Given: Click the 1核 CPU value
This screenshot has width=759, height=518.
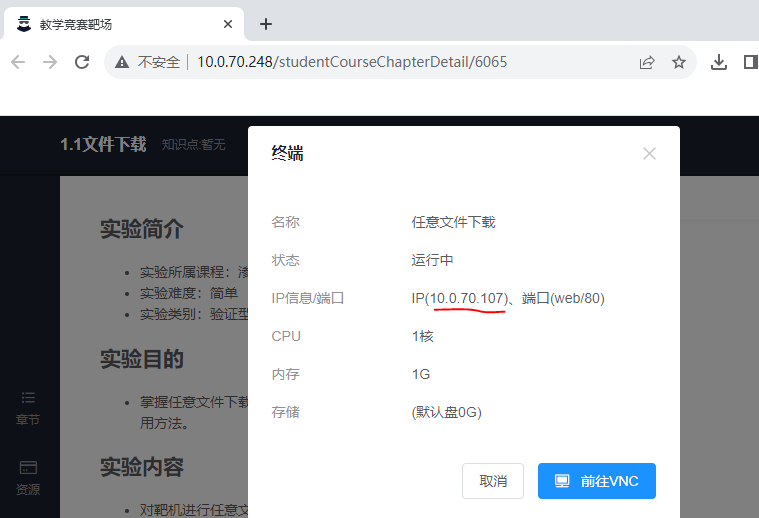Looking at the screenshot, I should coord(423,336).
